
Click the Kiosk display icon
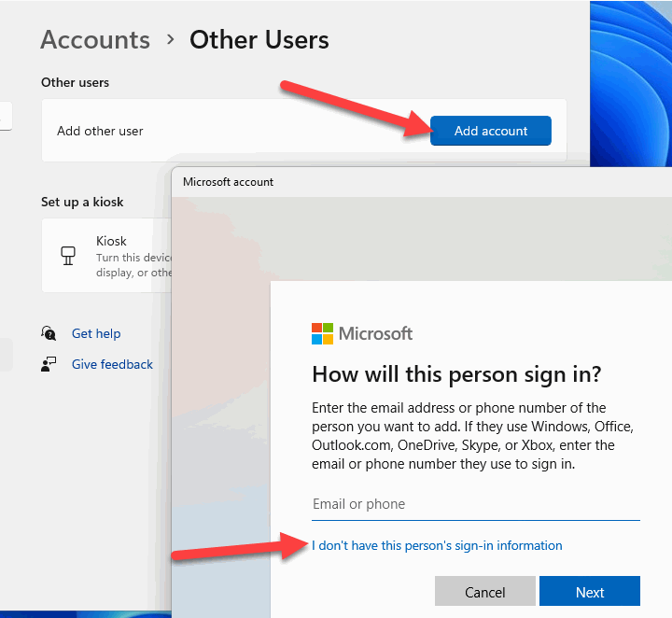tap(68, 256)
